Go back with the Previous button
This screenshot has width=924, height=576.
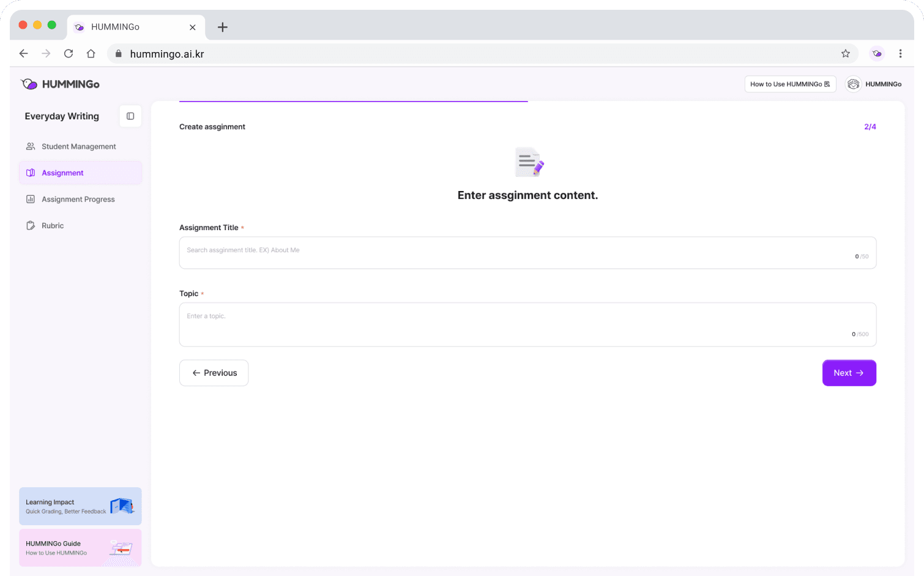(214, 373)
